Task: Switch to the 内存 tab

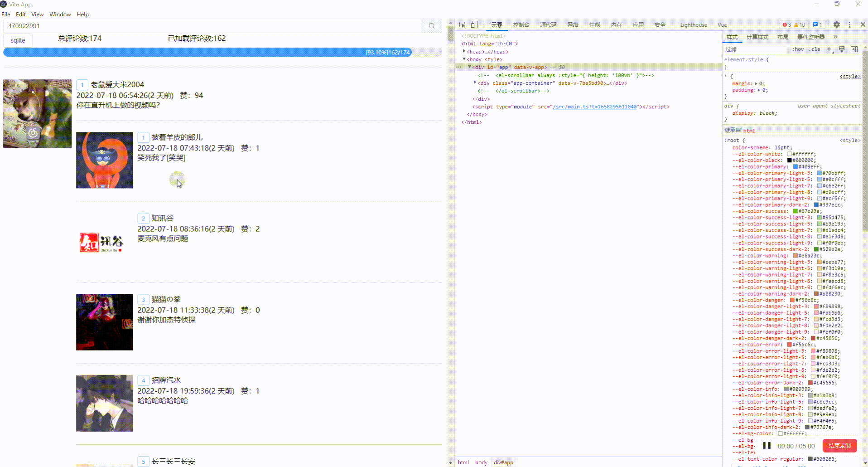Action: [x=616, y=25]
